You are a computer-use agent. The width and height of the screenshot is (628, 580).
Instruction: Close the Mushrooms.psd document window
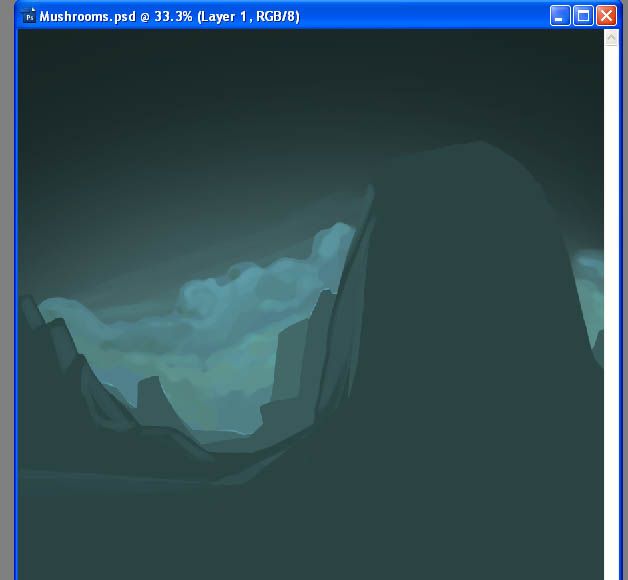tap(606, 16)
